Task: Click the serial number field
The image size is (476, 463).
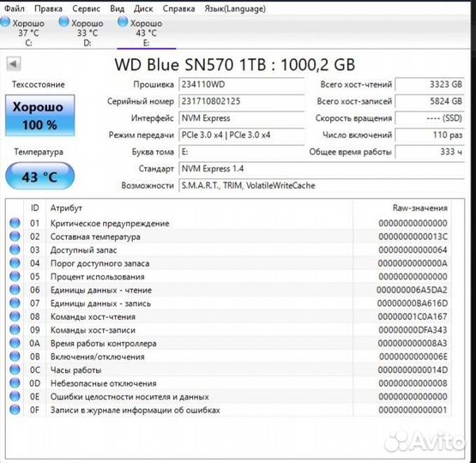Action: [242, 101]
